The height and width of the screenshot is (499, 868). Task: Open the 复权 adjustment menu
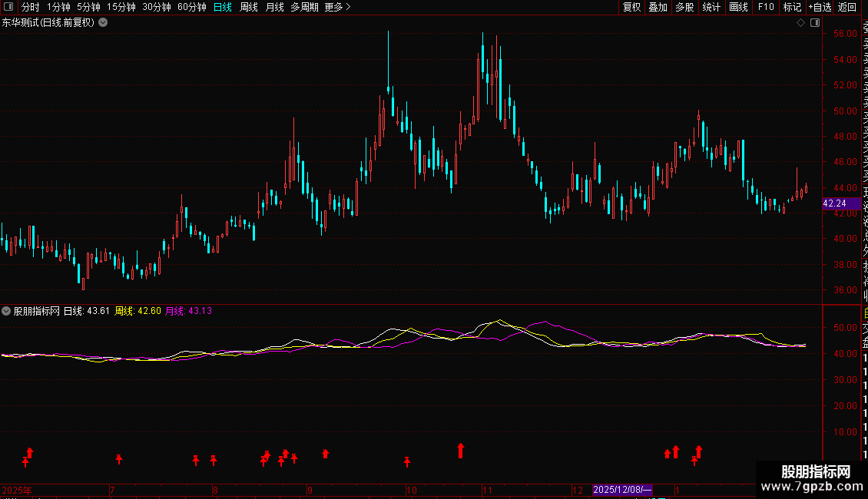(631, 7)
